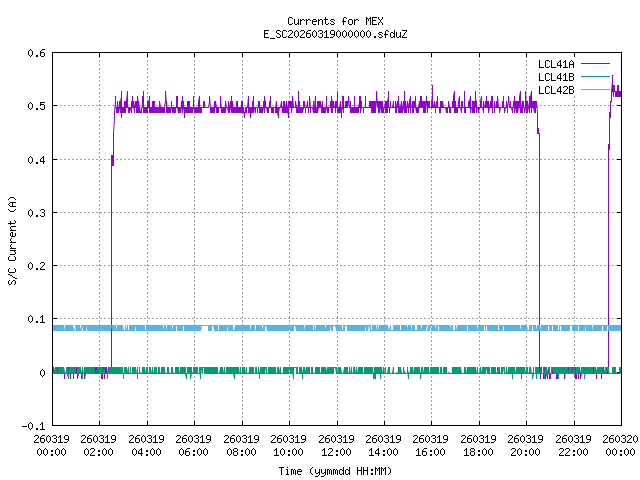Click the 'S/C Current (A)' y-axis label

tap(13, 240)
